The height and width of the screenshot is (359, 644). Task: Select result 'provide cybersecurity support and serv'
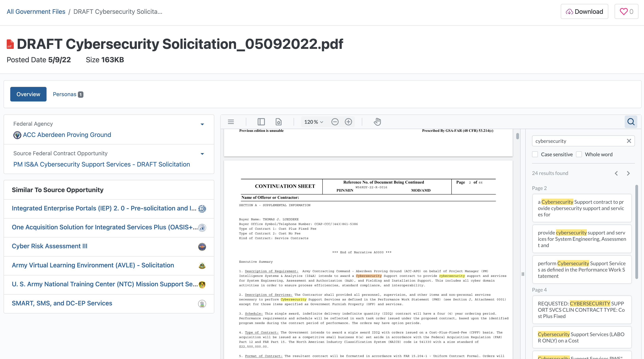point(582,239)
